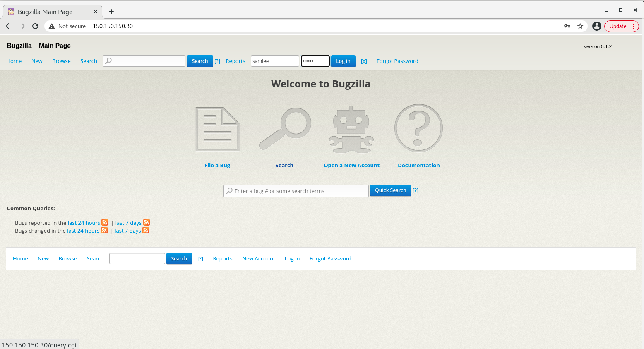Screen dimensions: 644x349
Task: Open bugs changed in last 24 hours
Action: coord(83,231)
